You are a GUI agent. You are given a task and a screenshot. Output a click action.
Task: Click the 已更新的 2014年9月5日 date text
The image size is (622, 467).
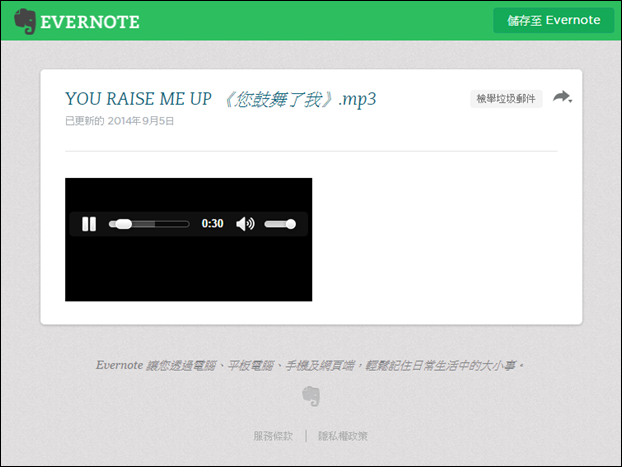click(x=119, y=121)
